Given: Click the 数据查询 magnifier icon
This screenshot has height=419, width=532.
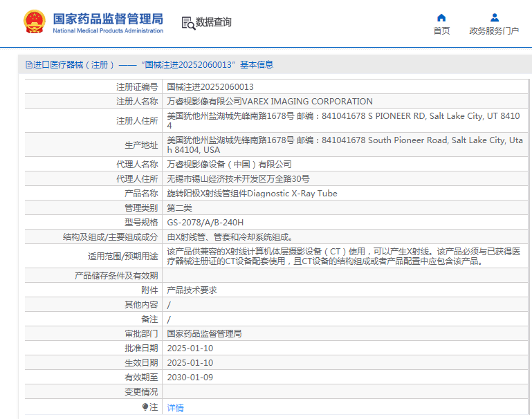Looking at the screenshot, I should click(x=187, y=23).
